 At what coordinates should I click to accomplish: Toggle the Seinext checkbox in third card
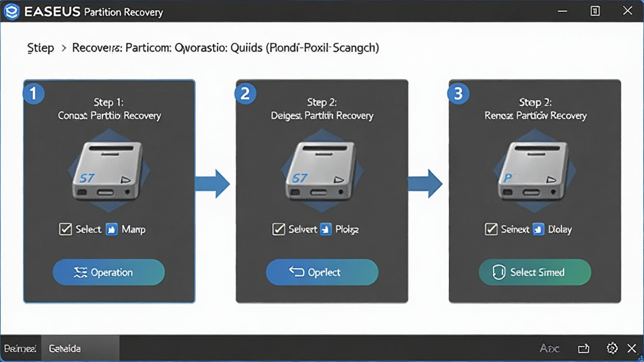[491, 229]
